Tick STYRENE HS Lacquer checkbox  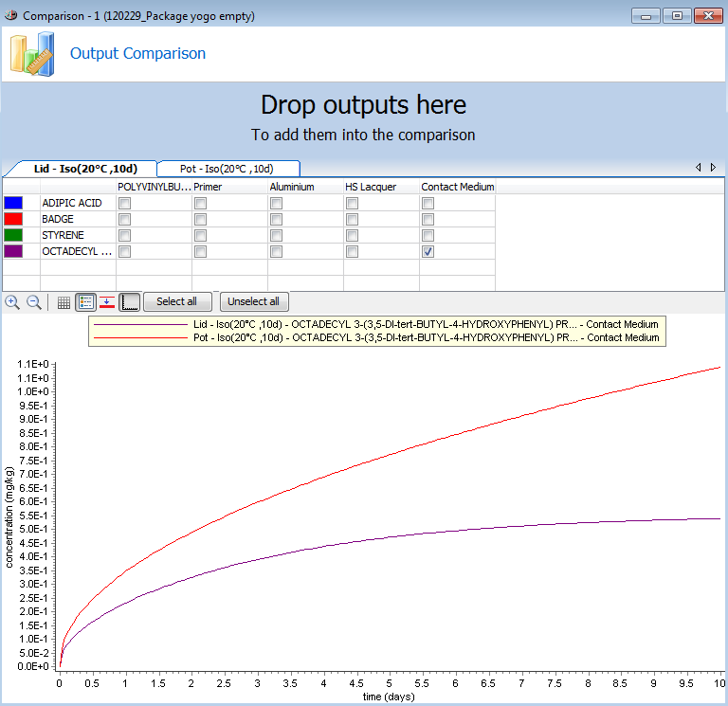[352, 235]
